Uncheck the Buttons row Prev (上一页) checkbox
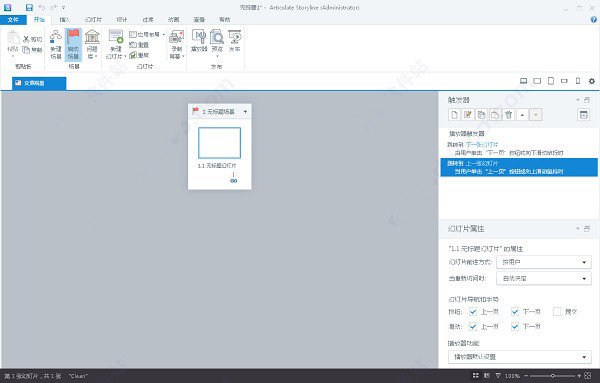 [x=473, y=311]
